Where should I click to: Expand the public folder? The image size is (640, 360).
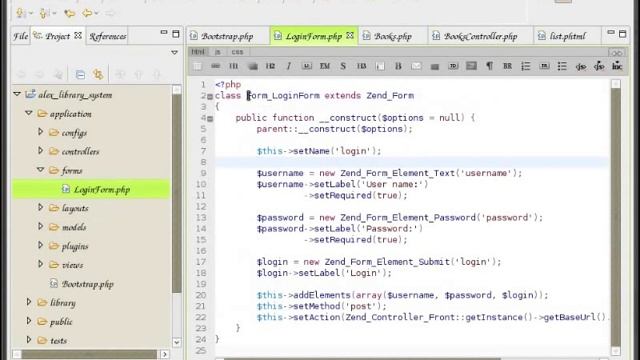click(29, 321)
